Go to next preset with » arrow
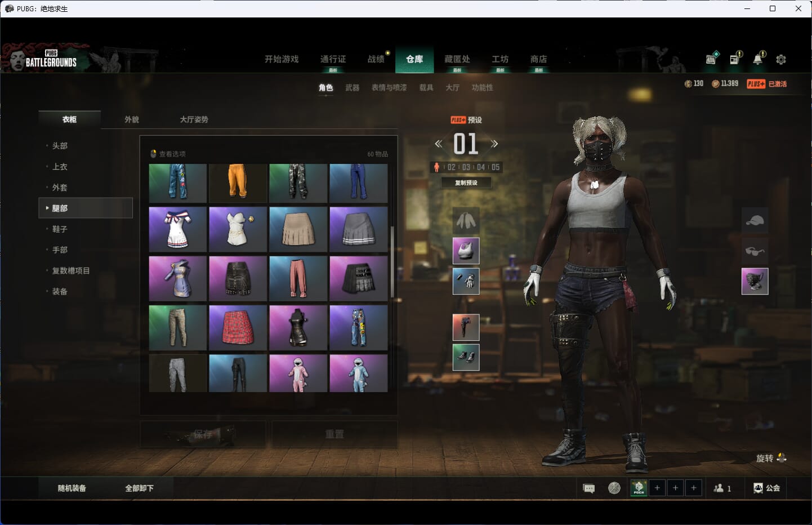Image resolution: width=812 pixels, height=525 pixels. pos(494,144)
